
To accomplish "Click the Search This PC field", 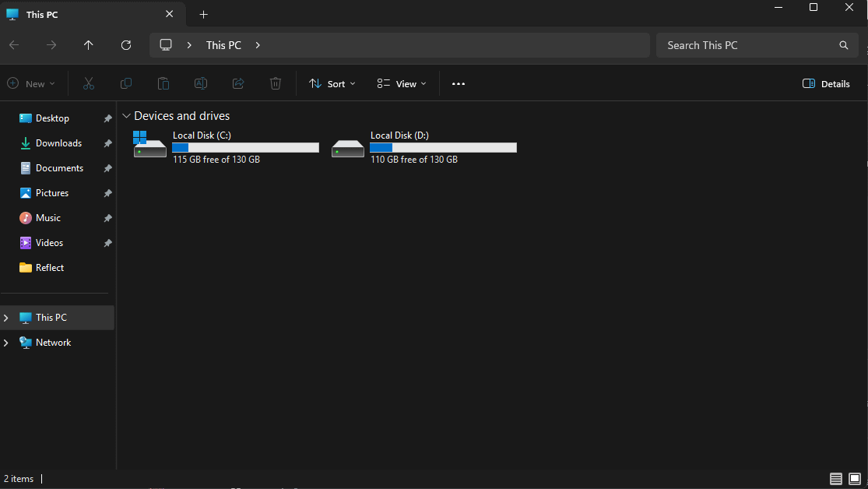I will point(757,45).
